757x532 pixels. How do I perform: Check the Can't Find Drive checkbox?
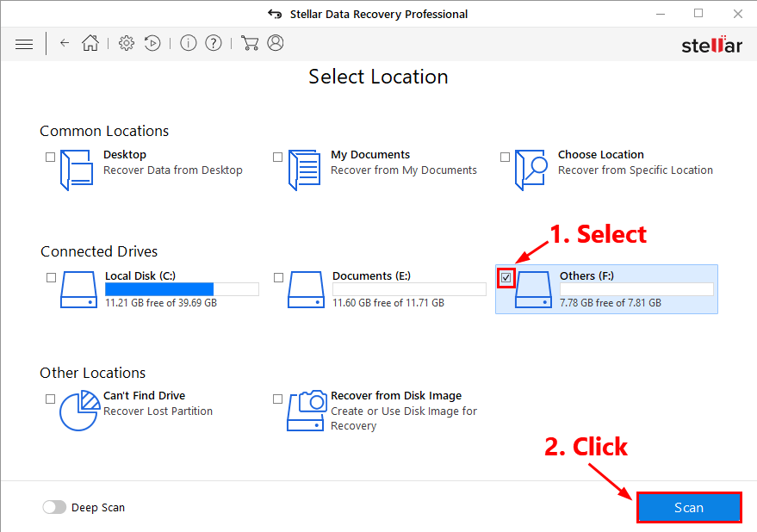click(50, 399)
